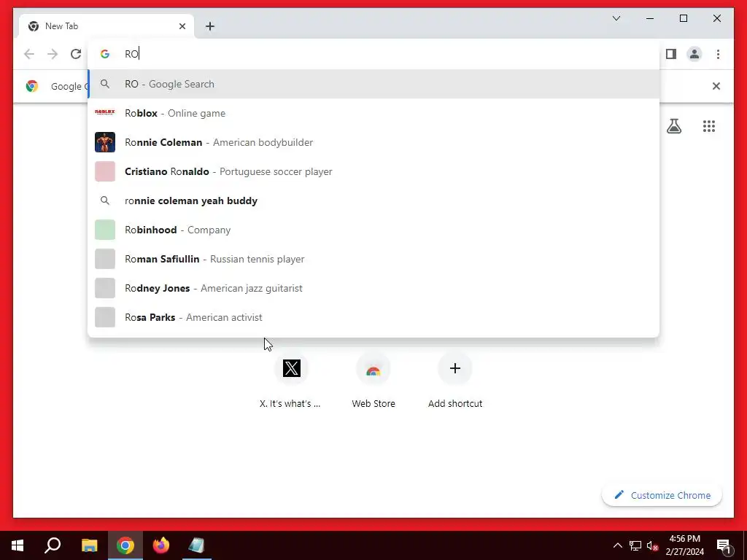Click the address bar containing RO
The image size is (747, 560).
(x=374, y=54)
